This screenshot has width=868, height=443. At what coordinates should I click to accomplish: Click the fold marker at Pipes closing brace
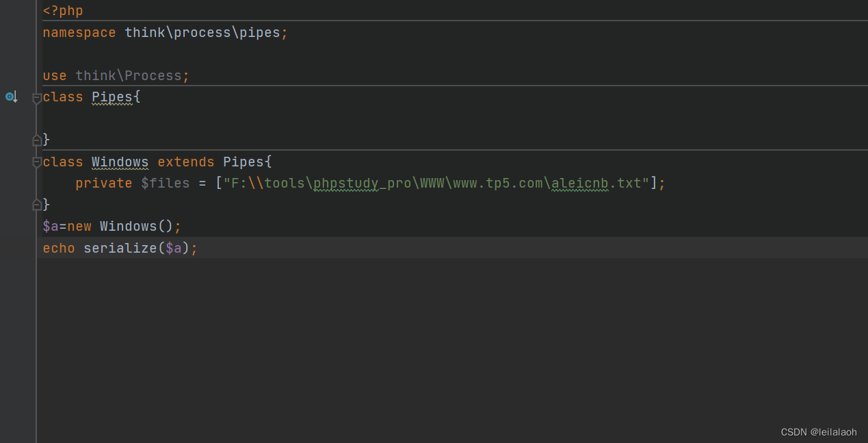[x=36, y=140]
